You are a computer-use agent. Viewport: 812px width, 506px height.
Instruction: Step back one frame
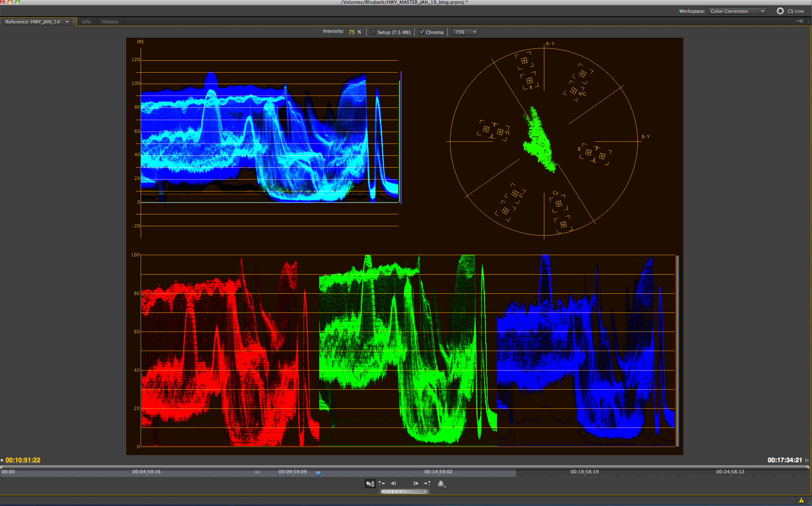[393, 484]
